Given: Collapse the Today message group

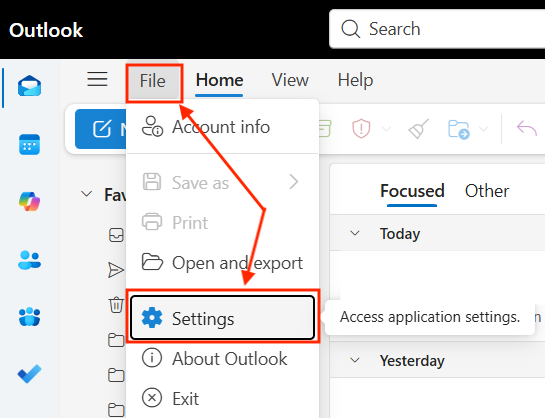Looking at the screenshot, I should (355, 233).
